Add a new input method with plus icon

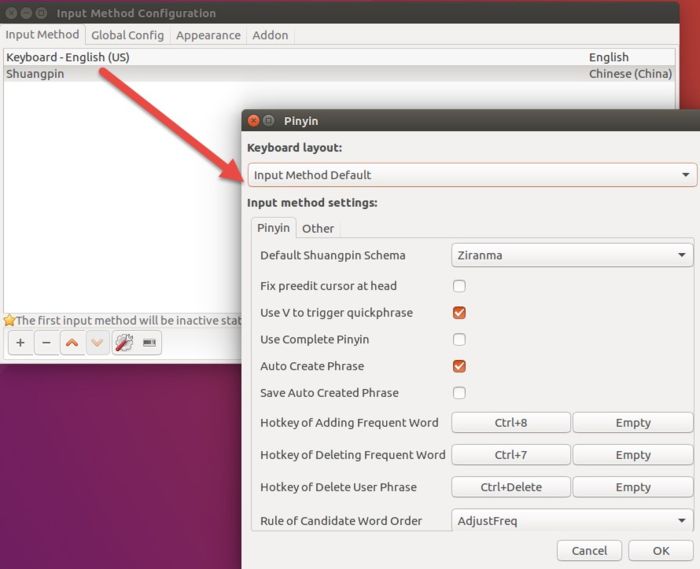21,343
